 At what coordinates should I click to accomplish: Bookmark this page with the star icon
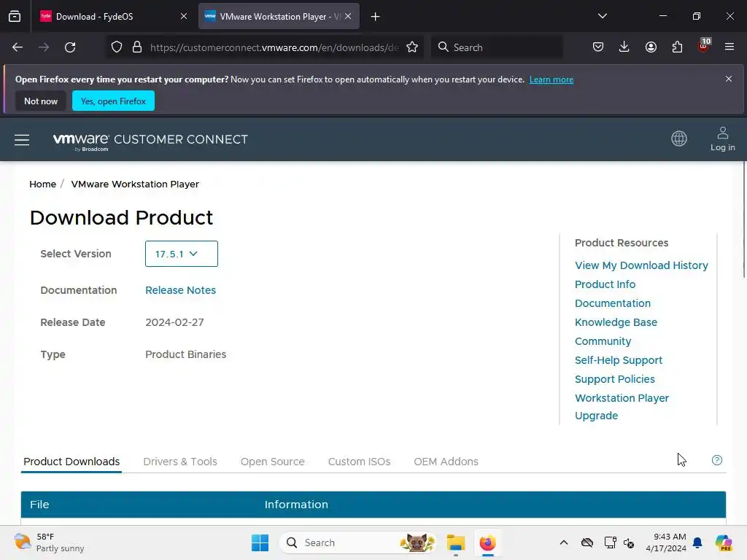(x=412, y=47)
